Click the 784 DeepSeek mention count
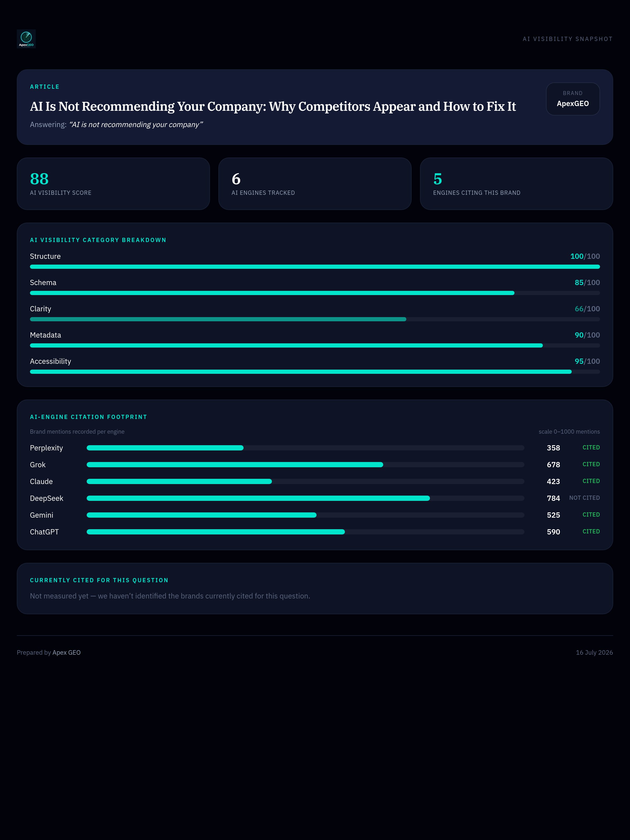630x840 pixels. 553,498
